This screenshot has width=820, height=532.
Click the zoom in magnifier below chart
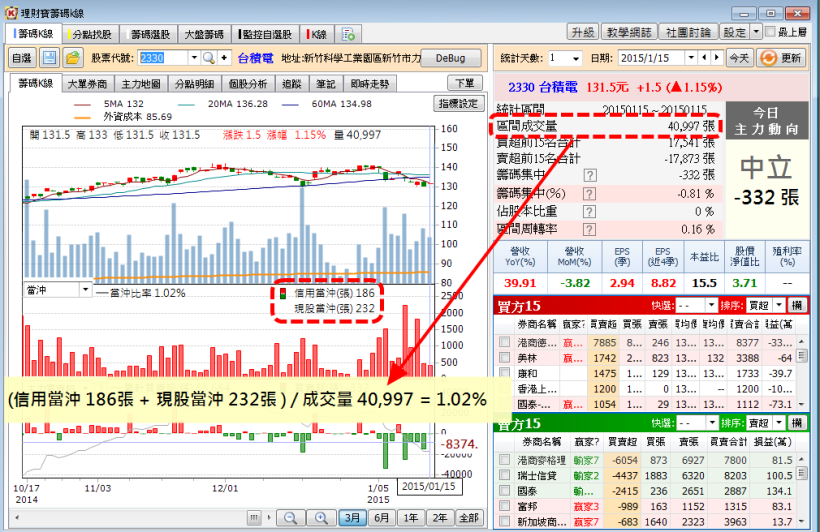(319, 517)
